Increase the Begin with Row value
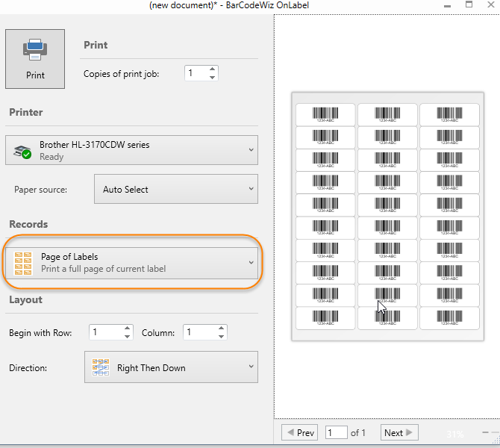 pos(127,329)
